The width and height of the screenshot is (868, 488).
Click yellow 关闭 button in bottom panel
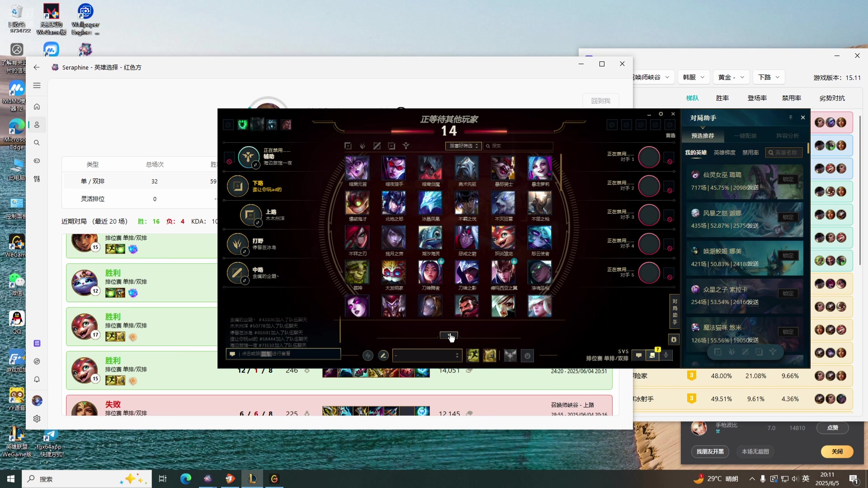click(837, 451)
